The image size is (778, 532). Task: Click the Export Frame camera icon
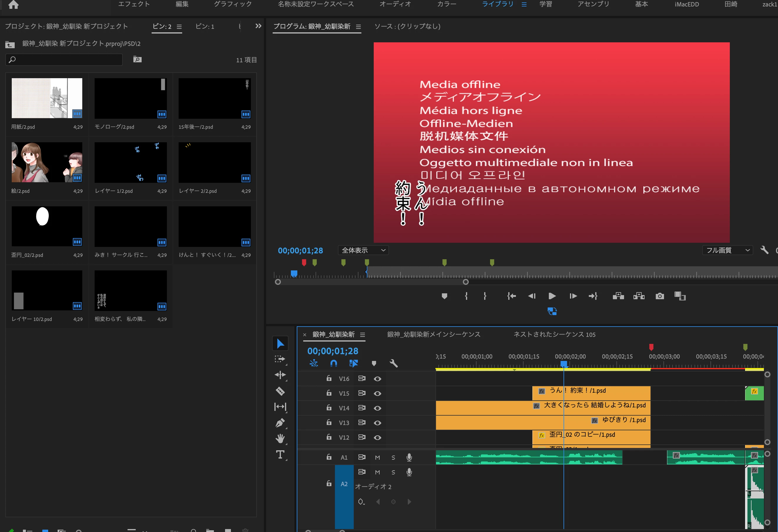tap(660, 296)
